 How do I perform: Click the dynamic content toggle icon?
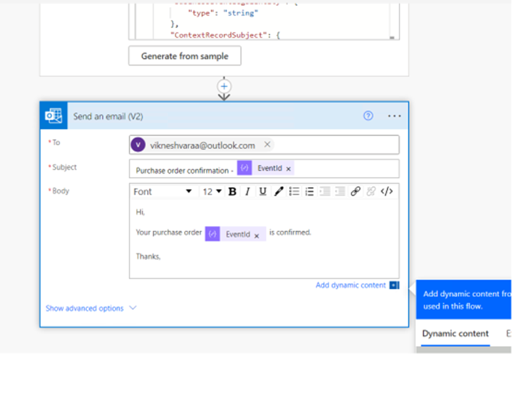click(x=394, y=285)
